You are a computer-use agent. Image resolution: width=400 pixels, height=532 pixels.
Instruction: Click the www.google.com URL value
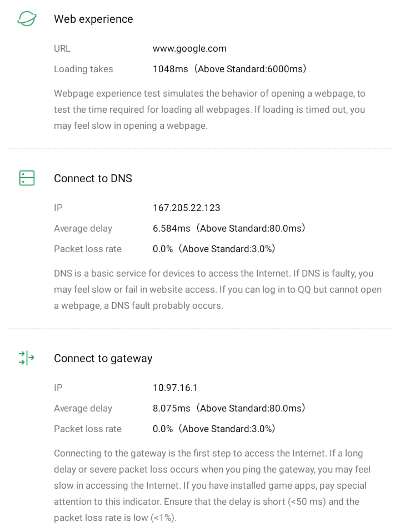coord(189,48)
